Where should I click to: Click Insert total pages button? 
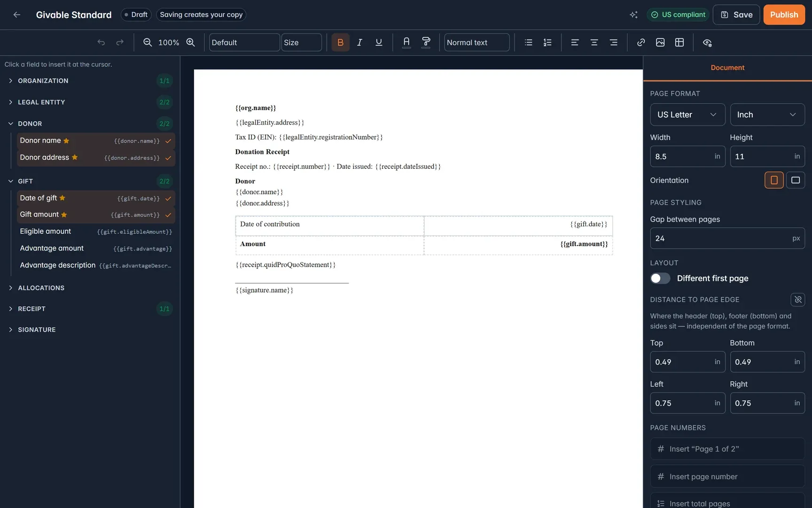(x=727, y=501)
